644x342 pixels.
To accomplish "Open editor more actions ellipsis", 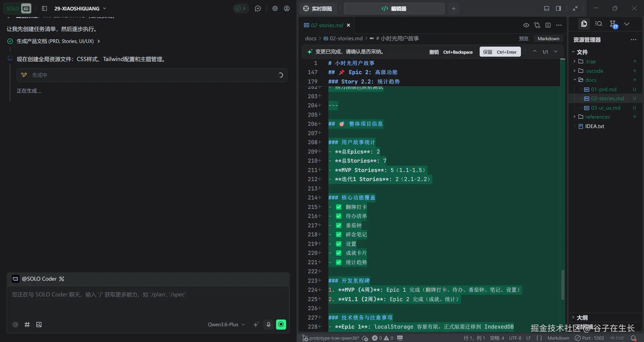I will [559, 25].
